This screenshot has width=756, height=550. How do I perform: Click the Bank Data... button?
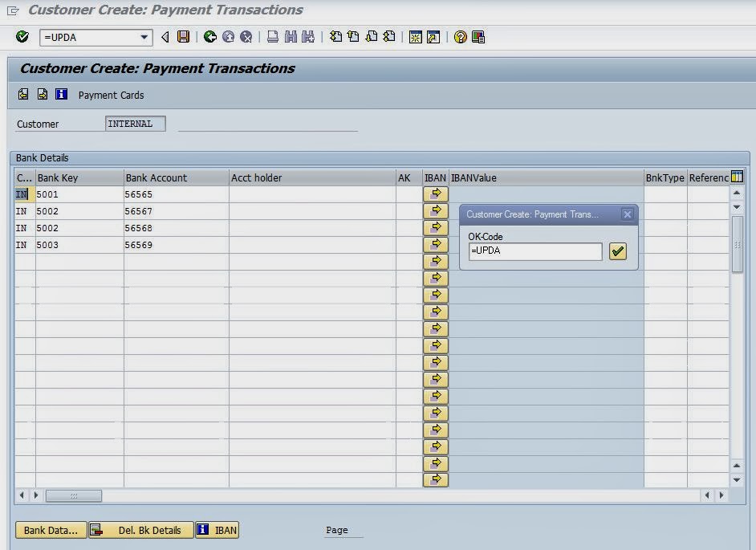(x=51, y=530)
